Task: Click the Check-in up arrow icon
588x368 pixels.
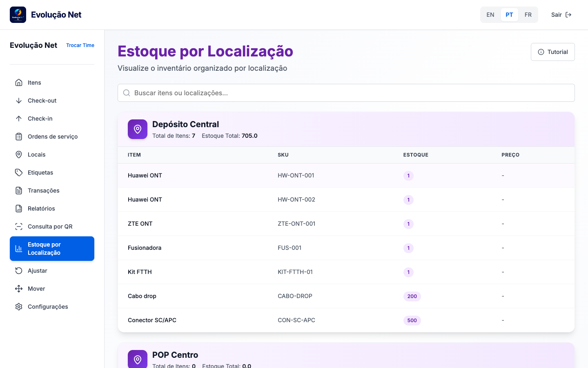Action: (x=19, y=119)
